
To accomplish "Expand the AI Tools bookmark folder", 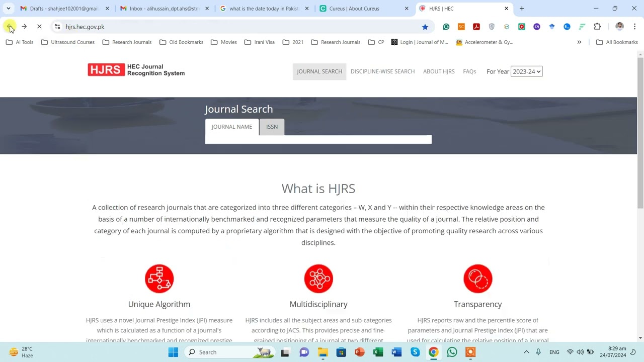I will pos(20,42).
